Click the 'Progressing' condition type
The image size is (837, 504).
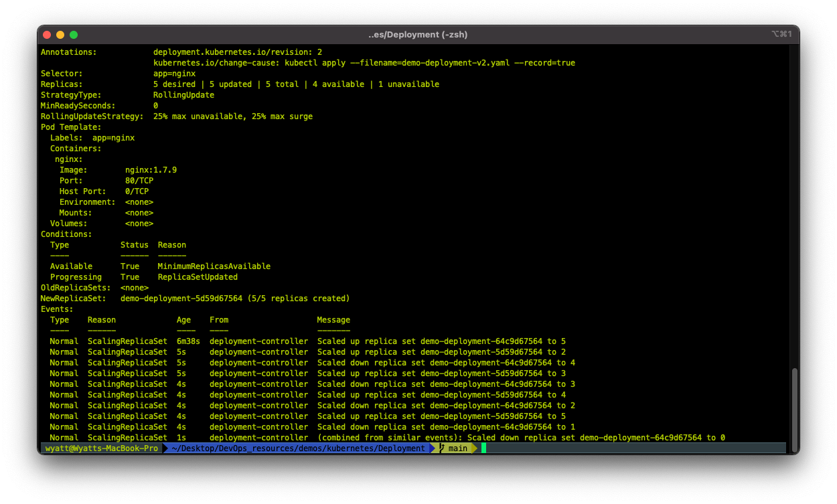coord(76,277)
